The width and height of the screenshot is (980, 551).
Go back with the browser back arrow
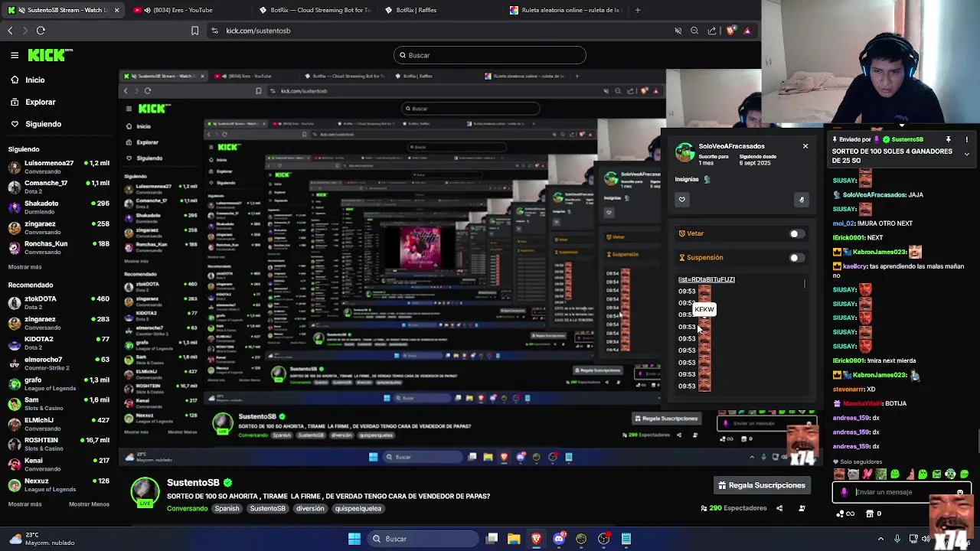pyautogui.click(x=10, y=31)
